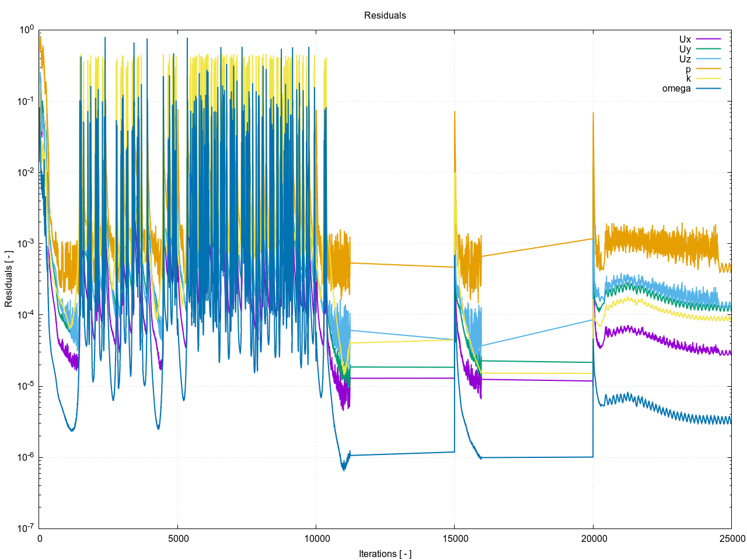Click the 5000 x-axis tick label
The image size is (747, 560).
[x=178, y=538]
